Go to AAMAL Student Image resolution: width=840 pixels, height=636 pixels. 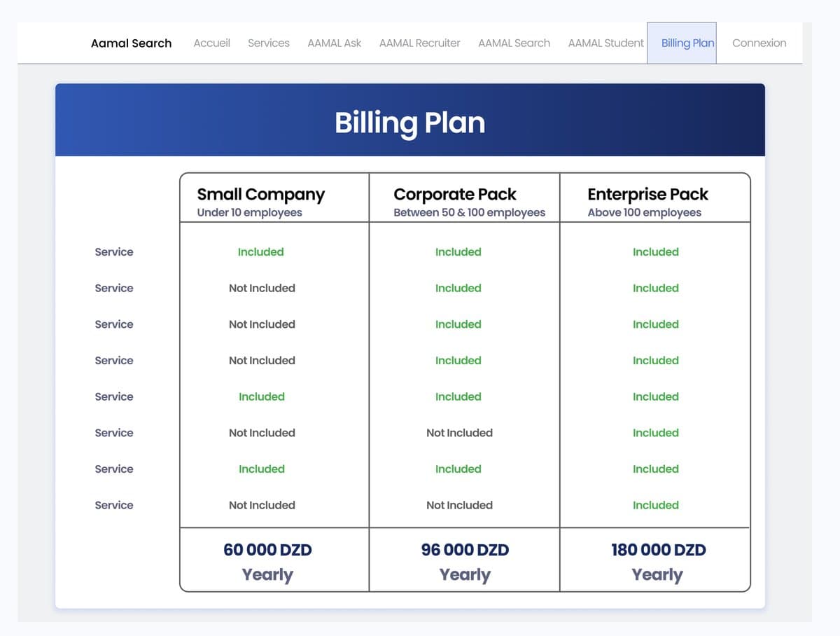pos(605,43)
